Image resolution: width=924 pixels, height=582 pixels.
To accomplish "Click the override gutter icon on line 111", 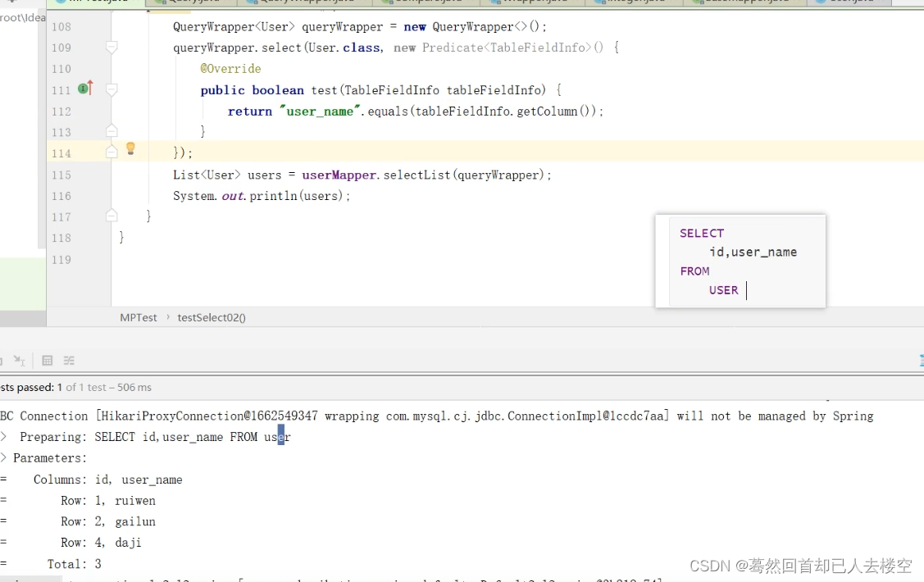I will (x=86, y=89).
